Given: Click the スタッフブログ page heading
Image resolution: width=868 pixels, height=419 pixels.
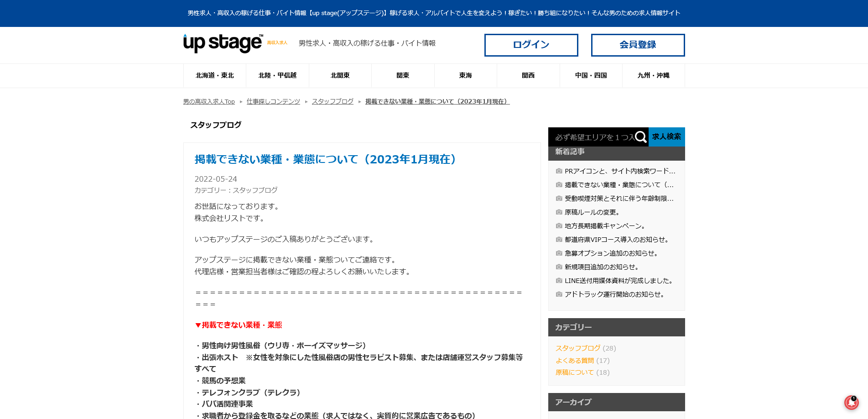Looking at the screenshot, I should pos(216,125).
